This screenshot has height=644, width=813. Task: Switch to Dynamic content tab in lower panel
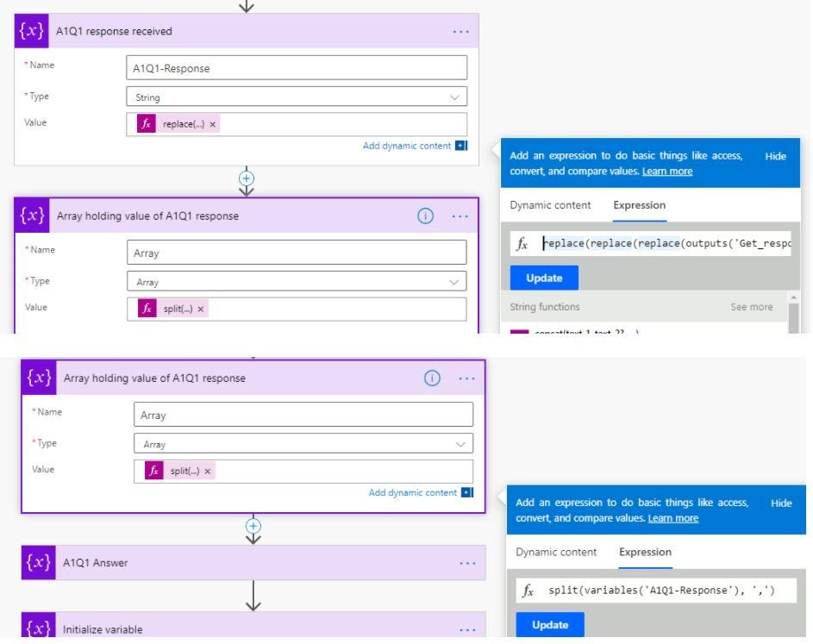pyautogui.click(x=556, y=553)
